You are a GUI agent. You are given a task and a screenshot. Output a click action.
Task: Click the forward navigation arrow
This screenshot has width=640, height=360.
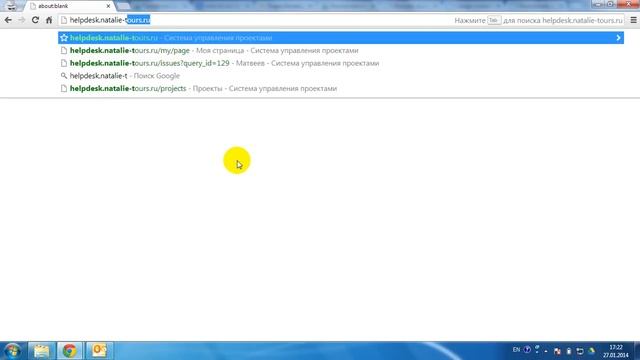pos(22,20)
